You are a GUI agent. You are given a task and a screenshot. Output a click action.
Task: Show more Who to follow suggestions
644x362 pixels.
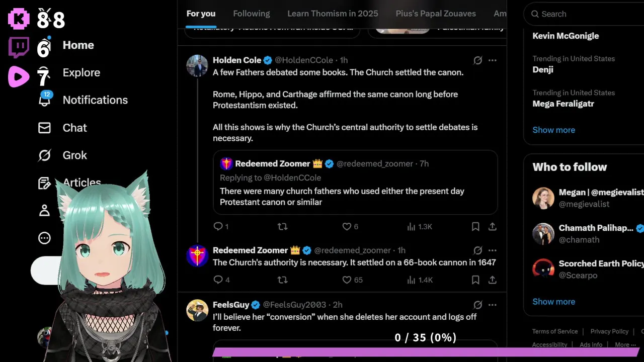(553, 302)
